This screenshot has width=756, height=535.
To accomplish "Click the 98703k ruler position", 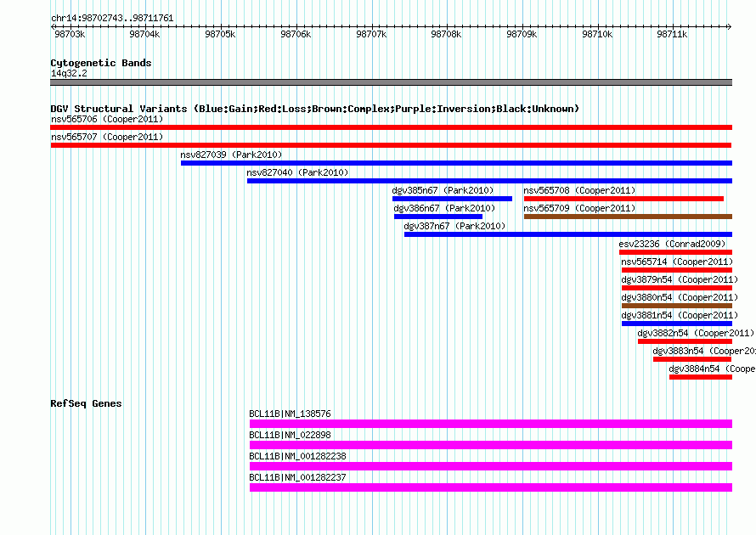I will click(x=70, y=34).
